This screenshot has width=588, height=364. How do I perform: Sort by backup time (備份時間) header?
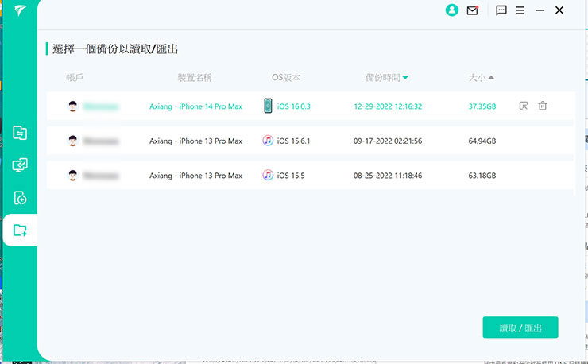pyautogui.click(x=387, y=78)
